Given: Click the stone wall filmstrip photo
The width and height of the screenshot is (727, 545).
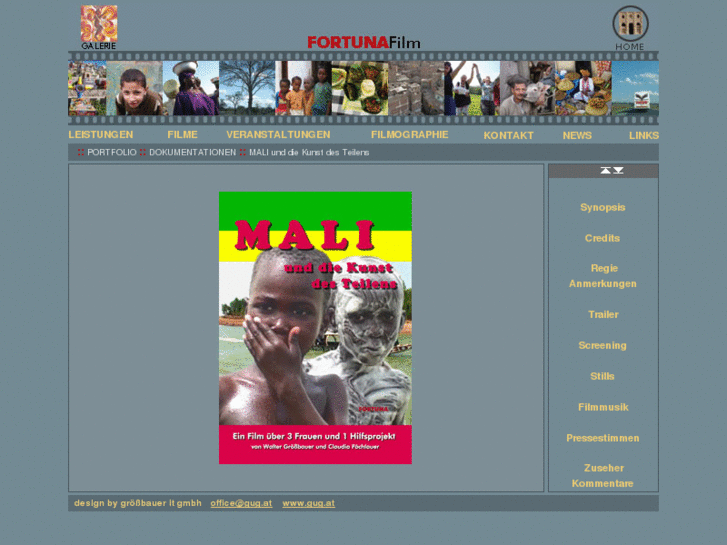Looking at the screenshot, I should click(x=416, y=88).
